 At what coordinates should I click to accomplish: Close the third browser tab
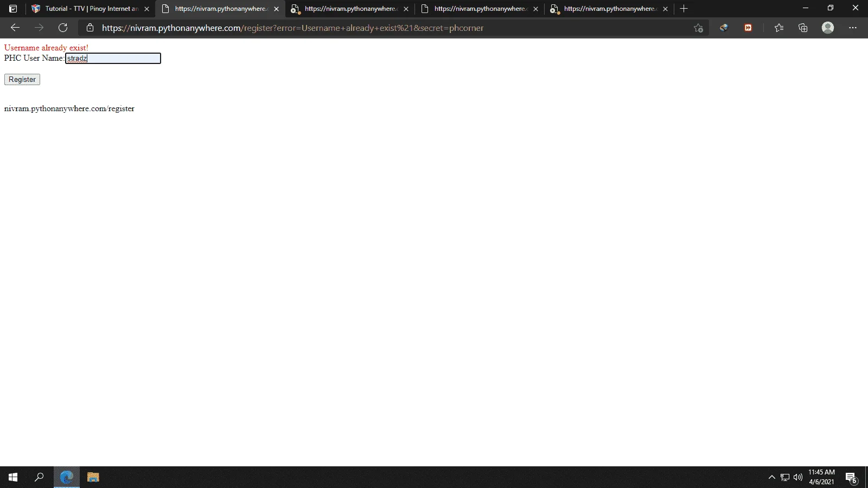(406, 9)
